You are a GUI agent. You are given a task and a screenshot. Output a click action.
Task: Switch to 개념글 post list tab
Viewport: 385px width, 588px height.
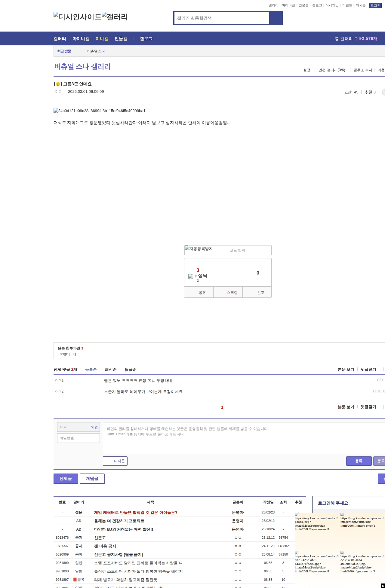(x=92, y=478)
